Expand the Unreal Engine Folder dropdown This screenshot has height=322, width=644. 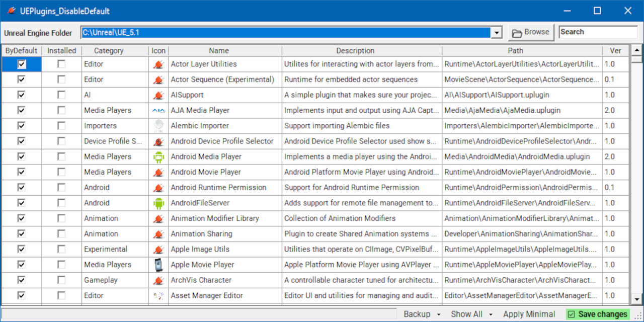tap(497, 33)
